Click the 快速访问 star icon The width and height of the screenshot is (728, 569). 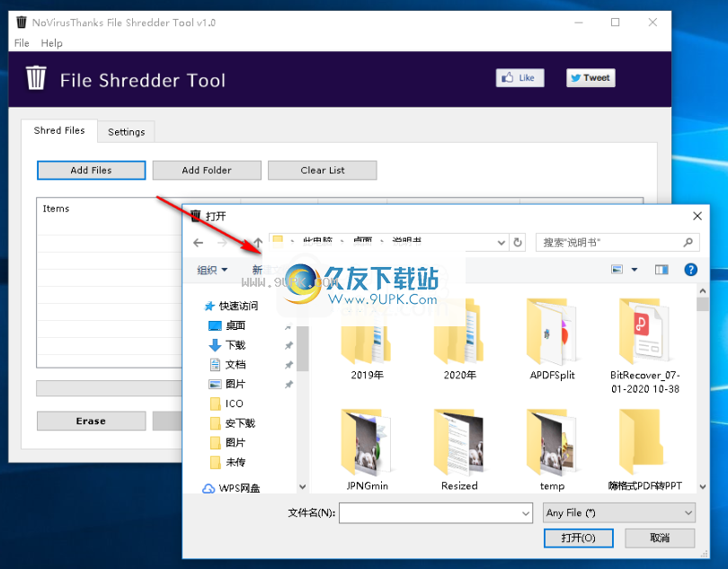pos(209,307)
